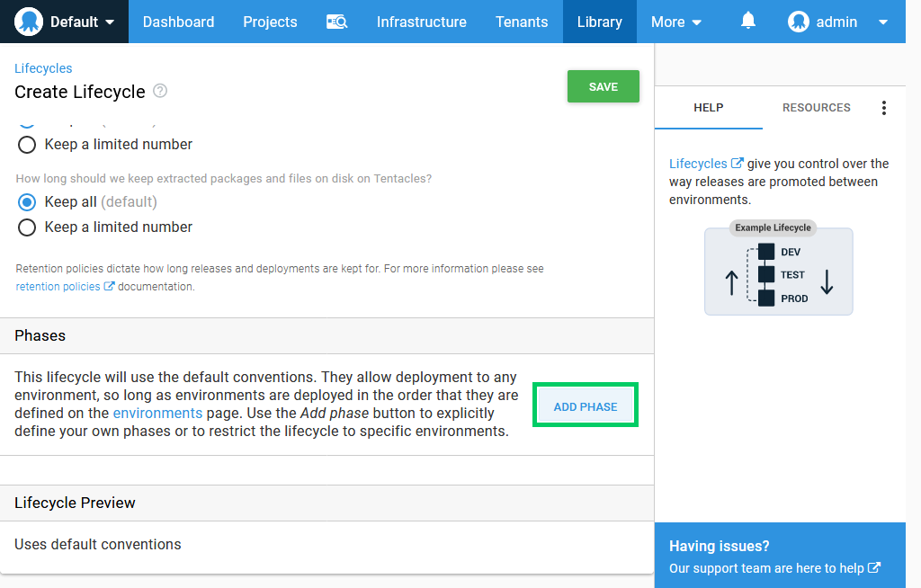The width and height of the screenshot is (921, 588).
Task: Expand the Default space dropdown
Action: tap(110, 22)
